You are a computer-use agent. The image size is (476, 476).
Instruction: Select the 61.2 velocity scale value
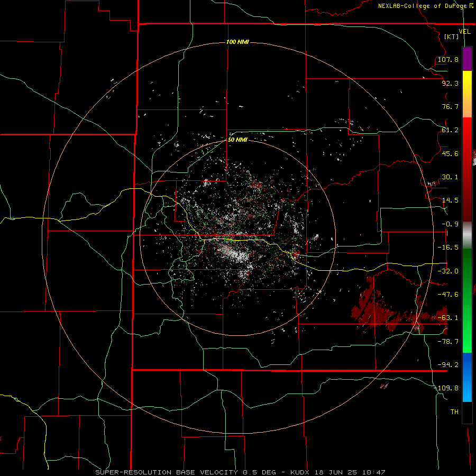[x=450, y=130]
